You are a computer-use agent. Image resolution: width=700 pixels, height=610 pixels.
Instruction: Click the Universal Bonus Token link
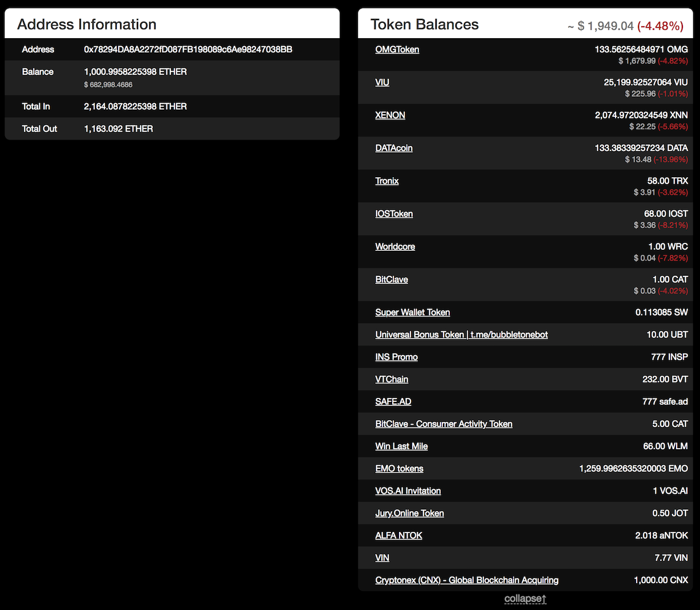[461, 335]
